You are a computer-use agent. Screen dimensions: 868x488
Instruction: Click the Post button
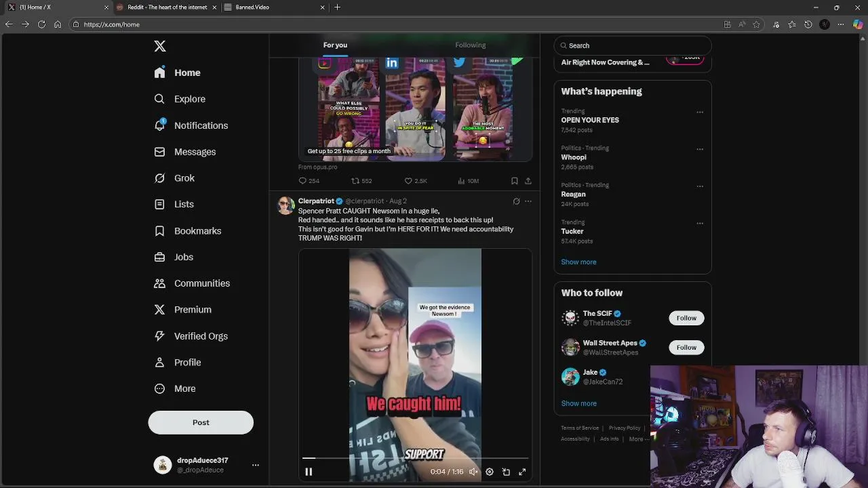coord(201,422)
